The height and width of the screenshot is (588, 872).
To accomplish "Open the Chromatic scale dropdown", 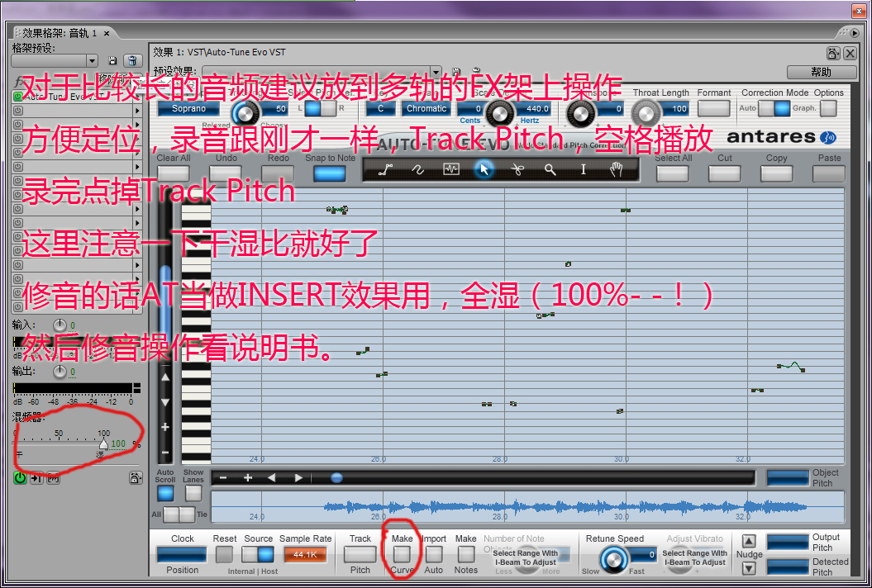I will pyautogui.click(x=426, y=108).
